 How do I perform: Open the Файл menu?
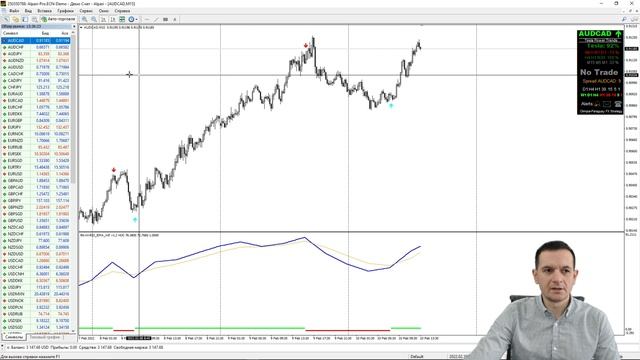(14, 11)
